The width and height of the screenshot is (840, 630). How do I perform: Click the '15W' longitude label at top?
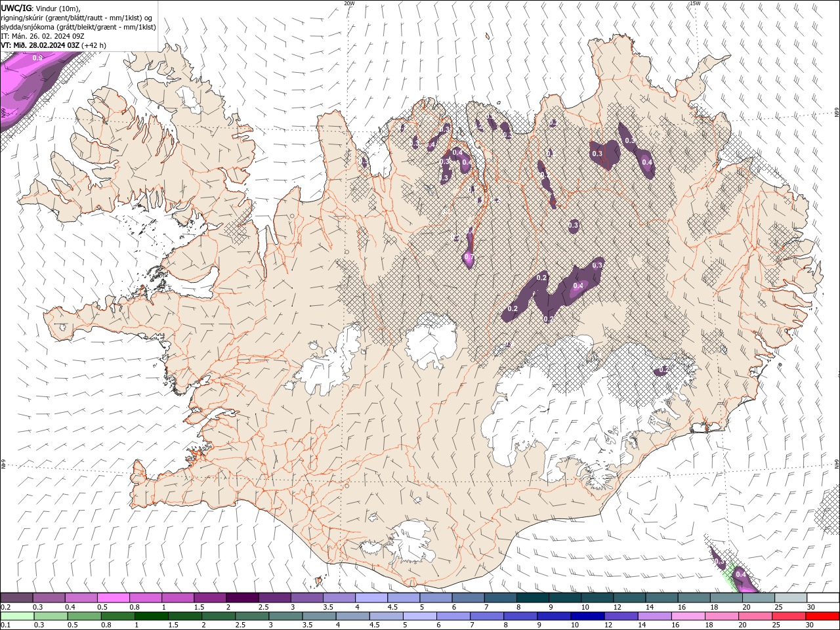click(695, 3)
